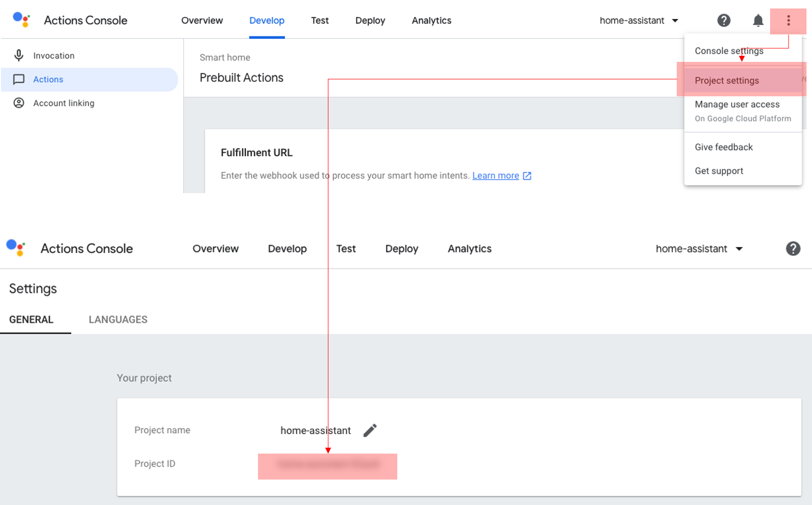Follow the Learn more link
This screenshot has width=812, height=505.
point(496,176)
